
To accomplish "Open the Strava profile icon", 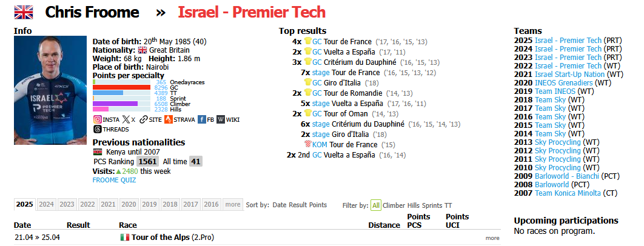I will [x=169, y=120].
